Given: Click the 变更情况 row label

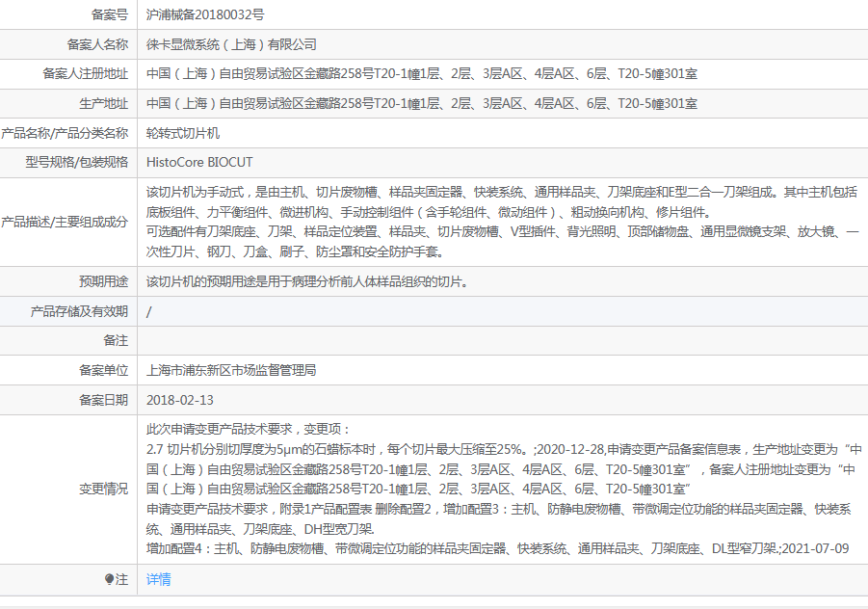Looking at the screenshot, I should pyautogui.click(x=103, y=489).
